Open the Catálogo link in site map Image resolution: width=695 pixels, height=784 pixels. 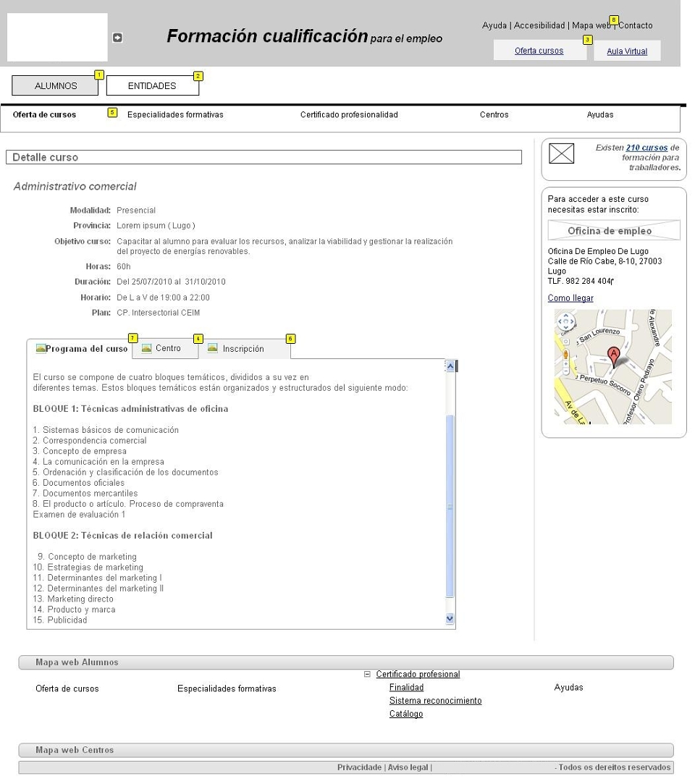click(406, 714)
